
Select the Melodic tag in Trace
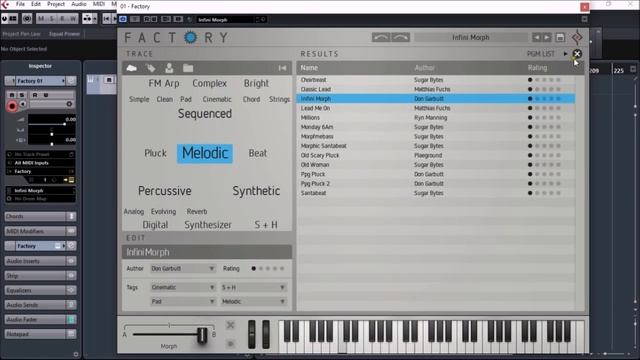point(204,153)
